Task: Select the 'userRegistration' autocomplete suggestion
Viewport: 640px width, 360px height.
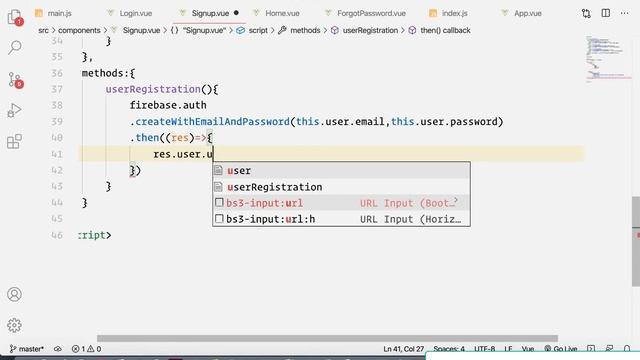Action: (341, 187)
